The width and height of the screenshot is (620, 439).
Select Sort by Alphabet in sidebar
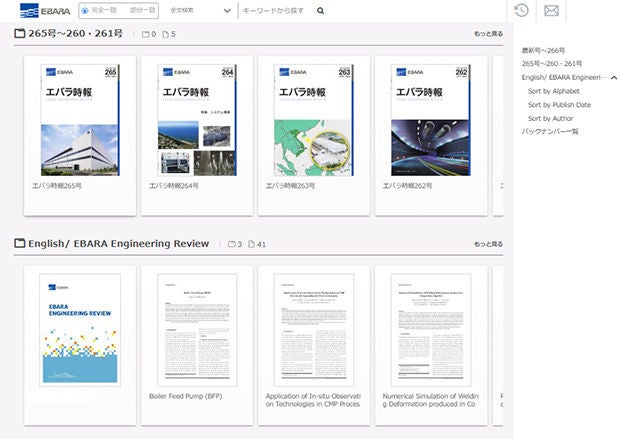(x=553, y=91)
